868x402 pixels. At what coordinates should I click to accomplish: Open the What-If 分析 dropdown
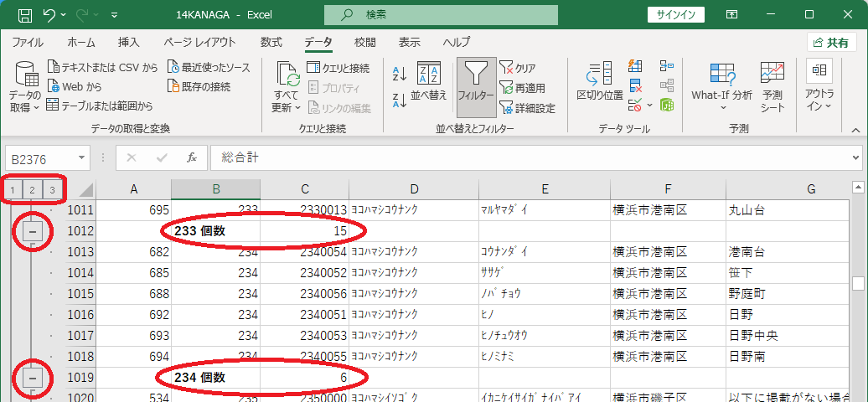[722, 85]
